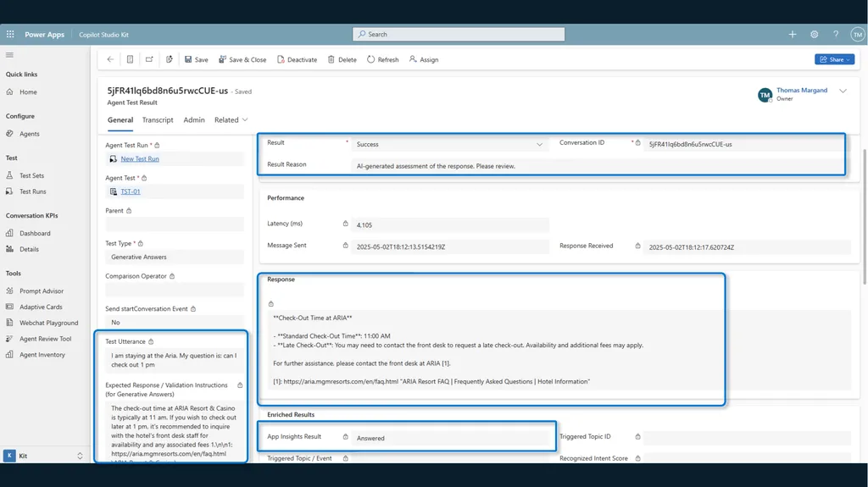Select the General tab
This screenshot has width=868, height=487.
(x=120, y=119)
